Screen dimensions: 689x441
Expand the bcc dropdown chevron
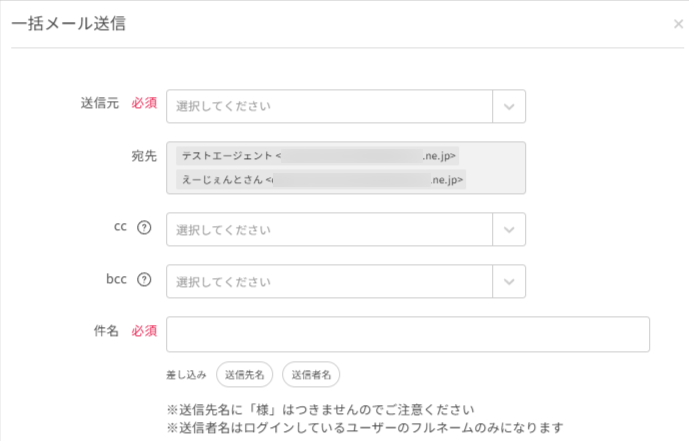(509, 282)
